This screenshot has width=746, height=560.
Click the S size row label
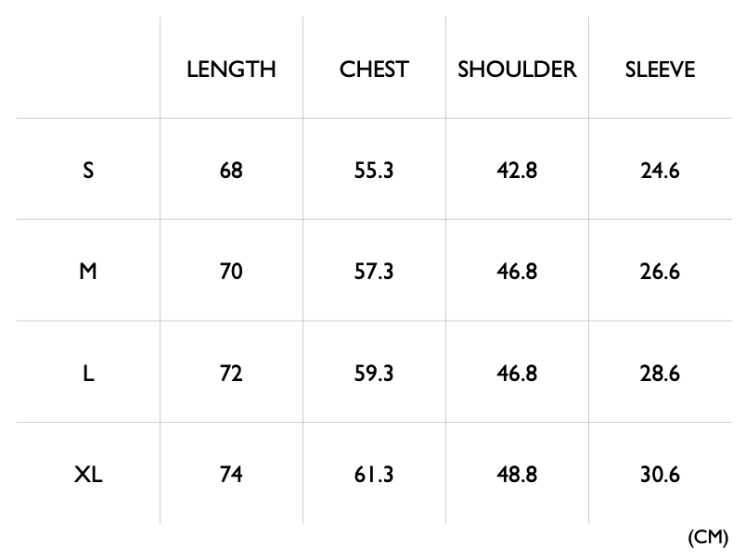point(88,171)
